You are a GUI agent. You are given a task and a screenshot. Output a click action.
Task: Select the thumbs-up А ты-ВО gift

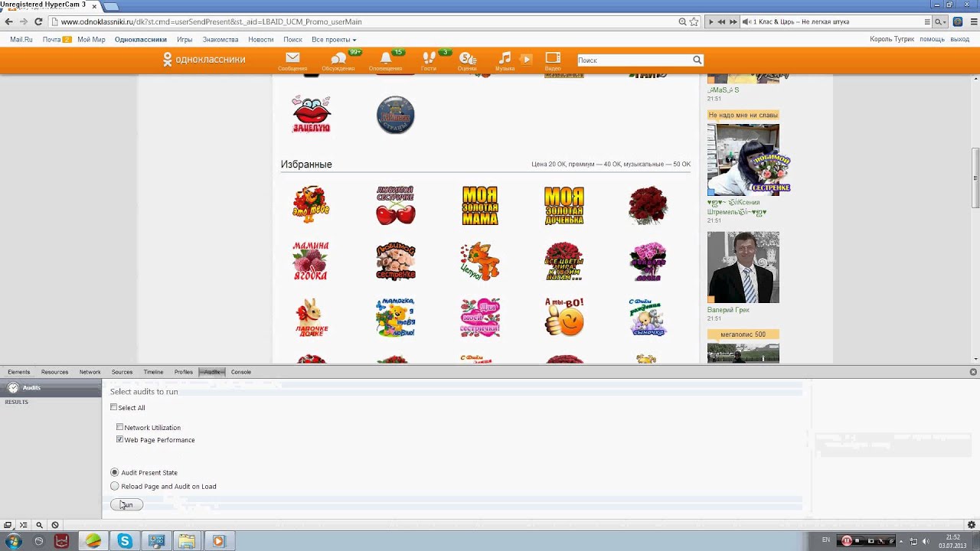pos(564,316)
